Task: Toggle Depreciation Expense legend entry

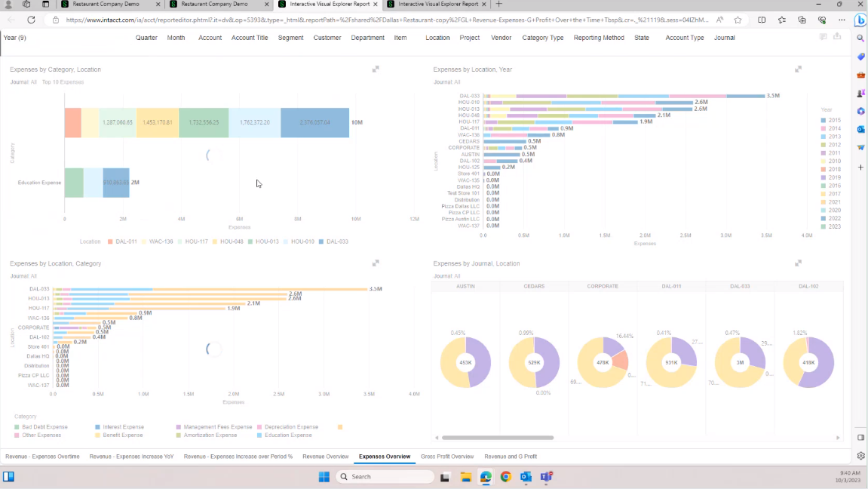Action: (x=290, y=426)
